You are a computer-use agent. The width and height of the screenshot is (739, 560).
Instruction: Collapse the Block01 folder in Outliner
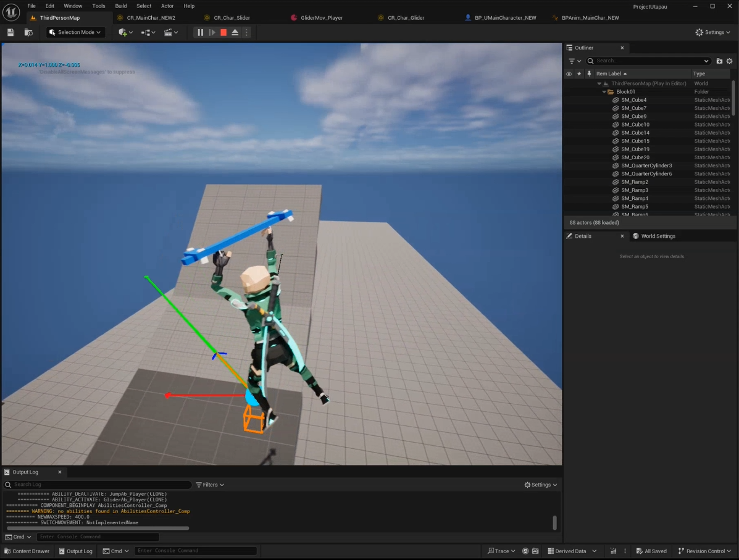point(604,92)
